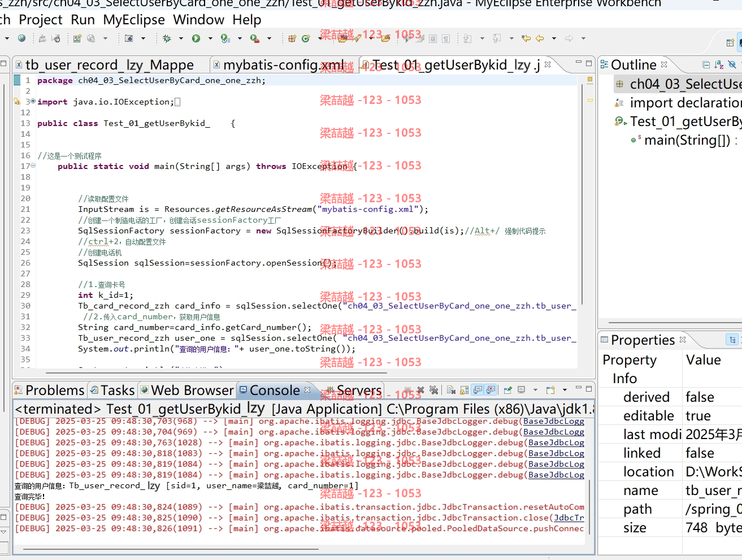
Task: Select import declarations in Outline
Action: (678, 103)
